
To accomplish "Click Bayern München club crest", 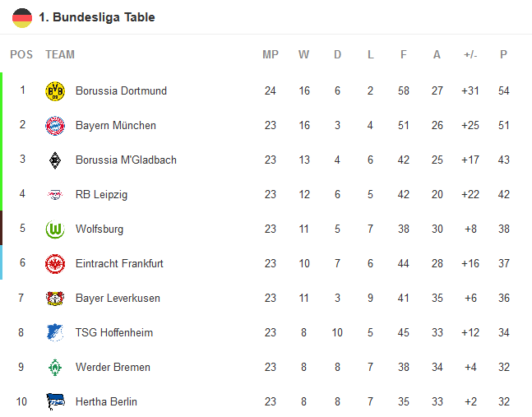I will click(x=55, y=126).
